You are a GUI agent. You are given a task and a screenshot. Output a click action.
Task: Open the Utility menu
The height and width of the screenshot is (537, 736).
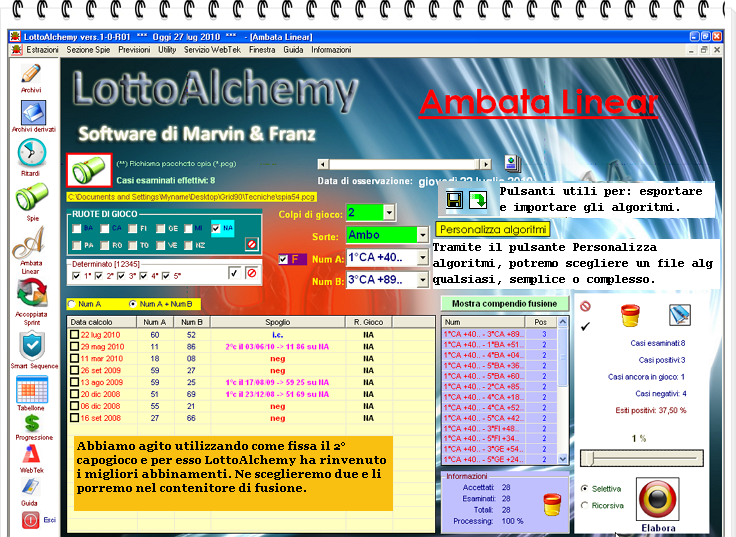[167, 50]
